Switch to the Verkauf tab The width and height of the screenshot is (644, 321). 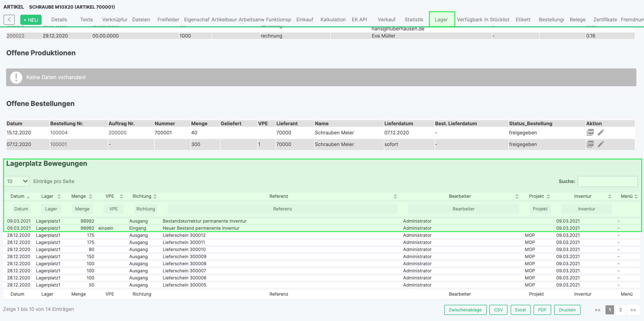pos(386,20)
